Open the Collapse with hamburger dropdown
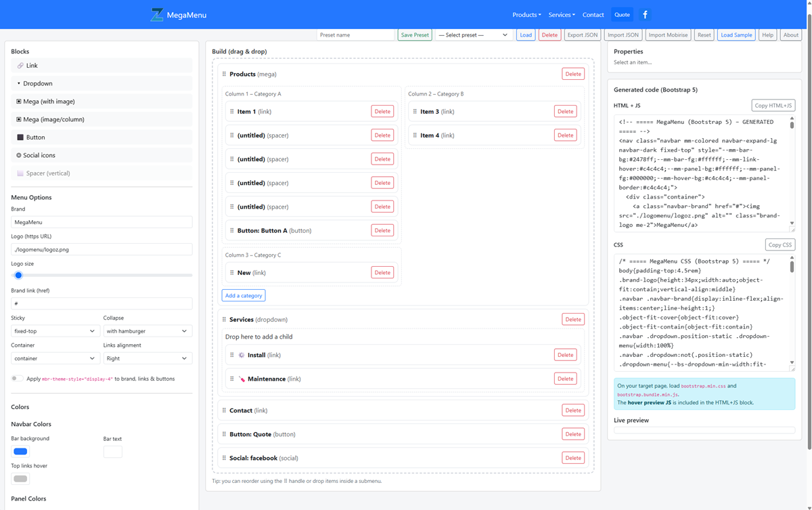The image size is (812, 510). (x=147, y=331)
